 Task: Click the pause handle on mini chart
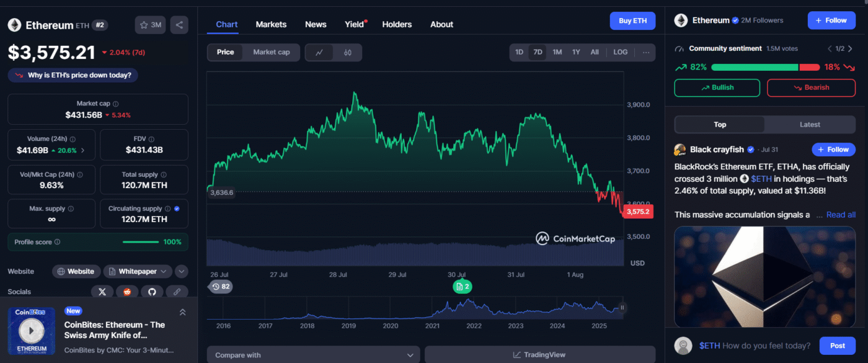[622, 307]
